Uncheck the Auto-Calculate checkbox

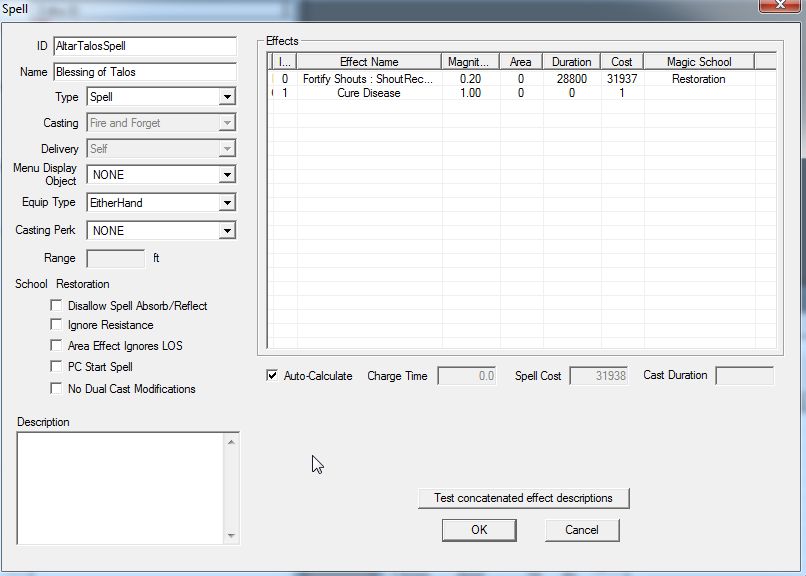(272, 376)
